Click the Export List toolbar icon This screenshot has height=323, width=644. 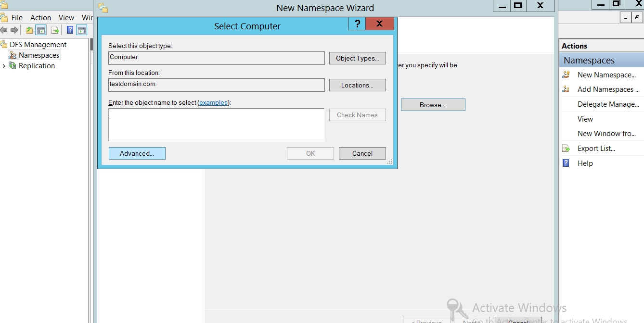click(x=55, y=30)
